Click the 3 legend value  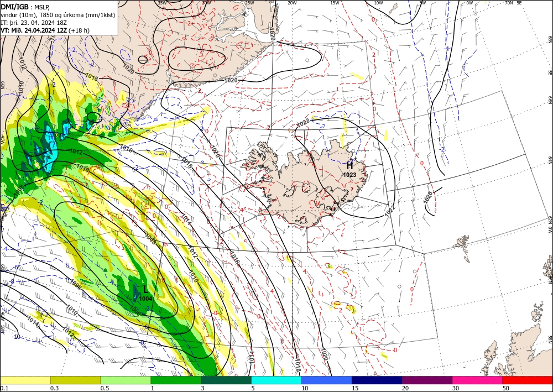[202, 388]
